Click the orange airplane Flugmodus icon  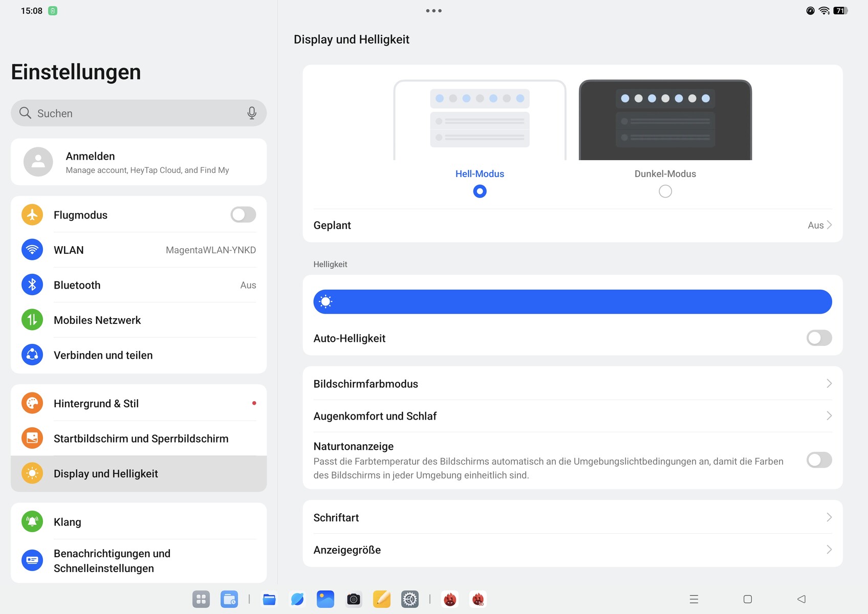[x=32, y=214]
